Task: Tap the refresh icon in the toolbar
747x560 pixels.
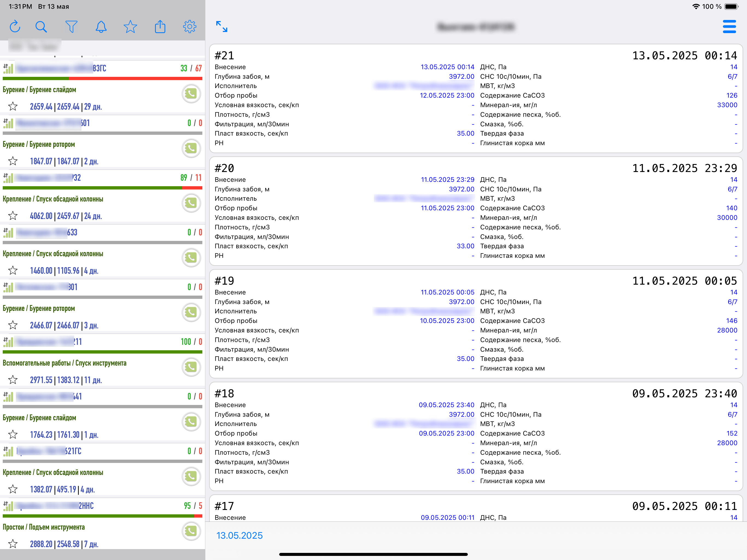Action: (15, 26)
